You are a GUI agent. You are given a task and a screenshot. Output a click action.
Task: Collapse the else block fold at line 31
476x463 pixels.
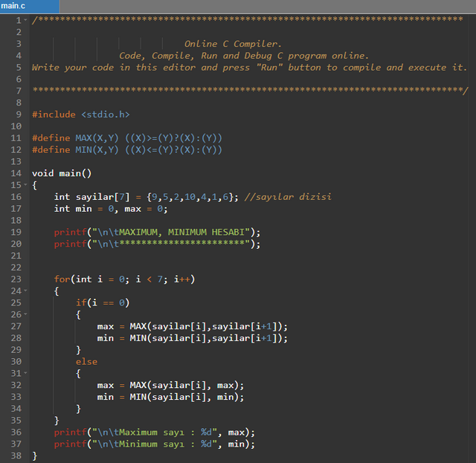pyautogui.click(x=26, y=373)
